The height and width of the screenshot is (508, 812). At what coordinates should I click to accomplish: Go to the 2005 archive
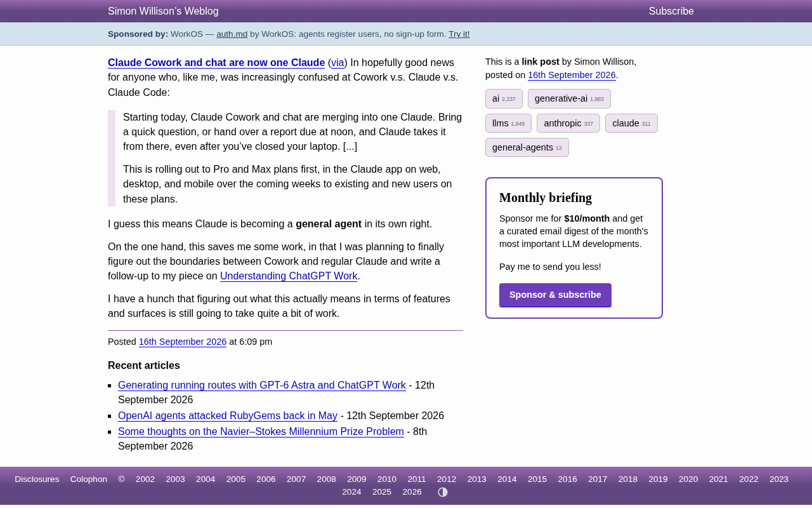coord(236,479)
